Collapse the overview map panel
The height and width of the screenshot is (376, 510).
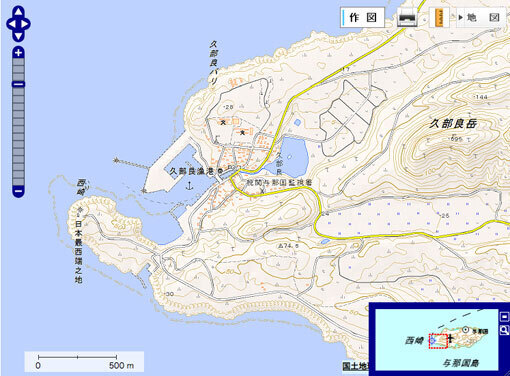(504, 317)
